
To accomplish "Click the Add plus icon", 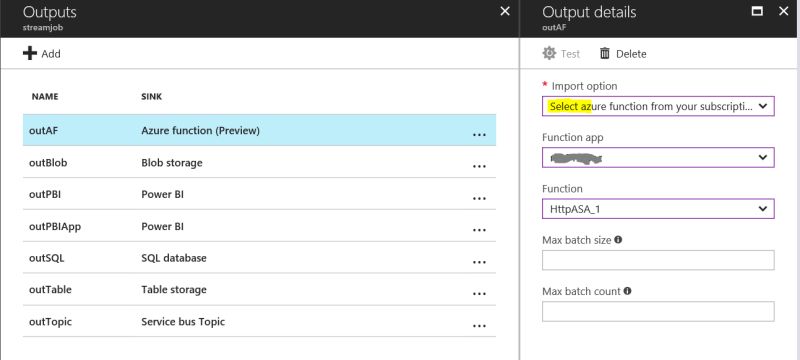I will click(x=30, y=53).
